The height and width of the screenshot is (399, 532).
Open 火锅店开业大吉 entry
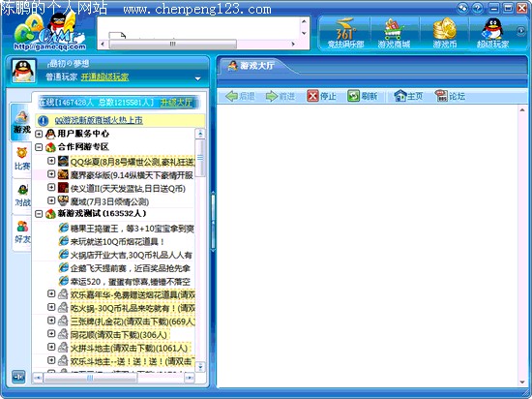tap(132, 255)
